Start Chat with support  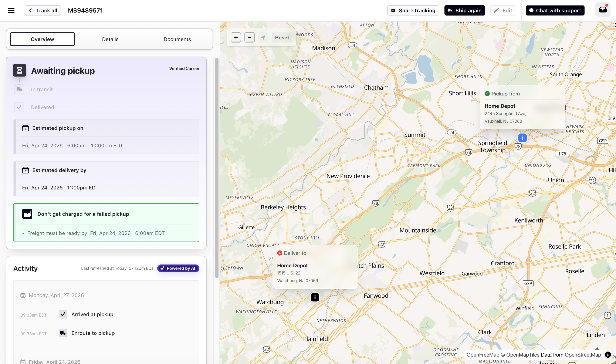(555, 11)
